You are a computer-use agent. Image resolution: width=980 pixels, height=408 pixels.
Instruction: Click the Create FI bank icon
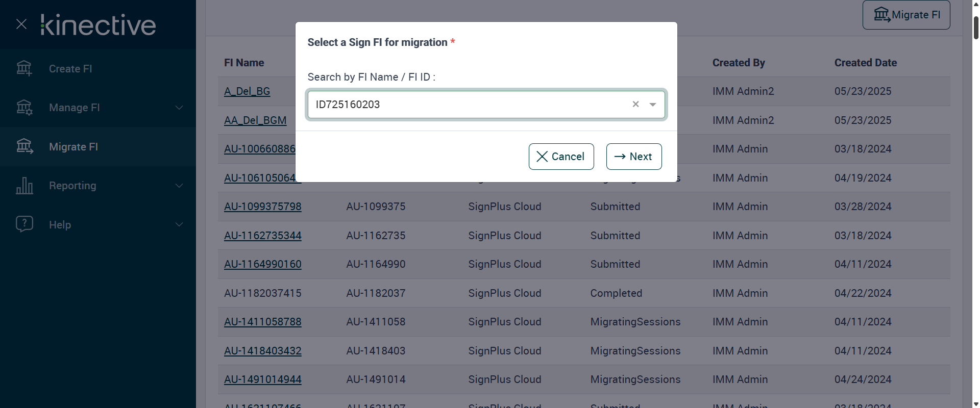tap(24, 68)
